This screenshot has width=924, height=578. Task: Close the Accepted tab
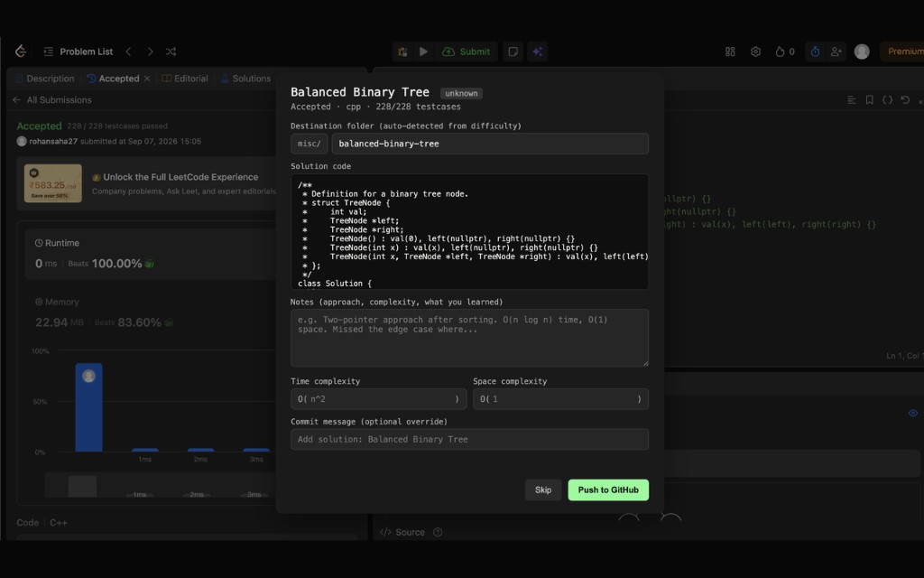tap(147, 79)
